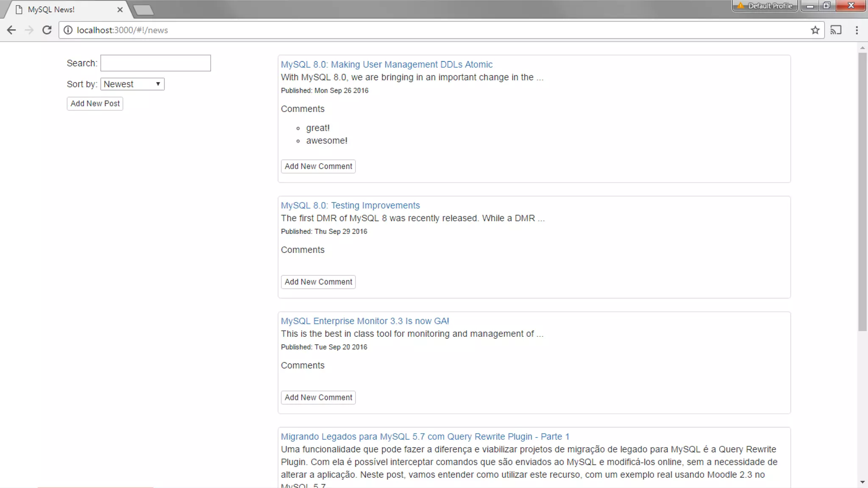Screen dimensions: 868x488
Task: Add New Comment on the Enterprise Monitor post
Action: (318, 397)
